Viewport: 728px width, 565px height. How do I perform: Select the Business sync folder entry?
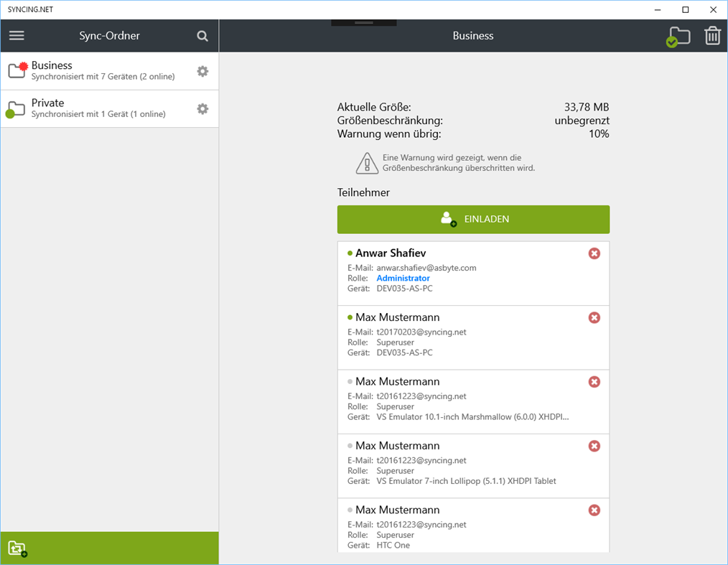click(x=101, y=71)
